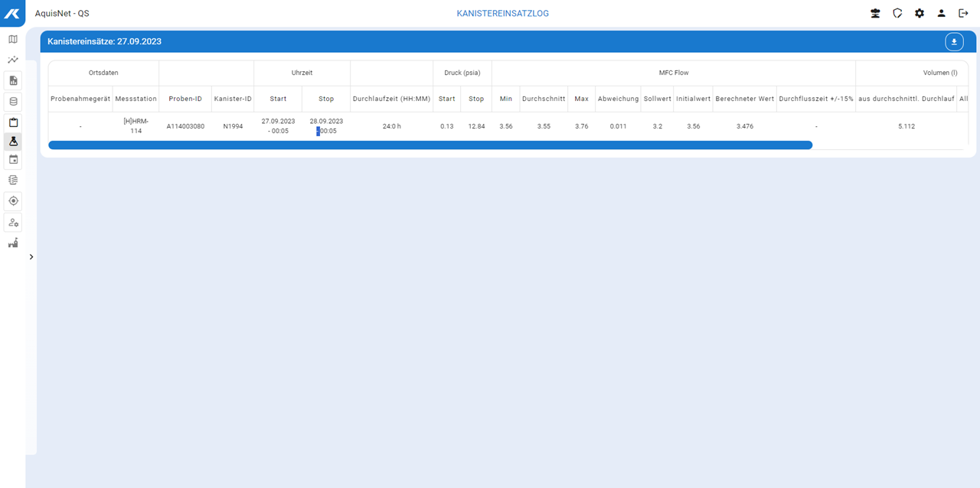The height and width of the screenshot is (488, 980).
Task: Open the settings gear in top bar
Action: pos(920,14)
